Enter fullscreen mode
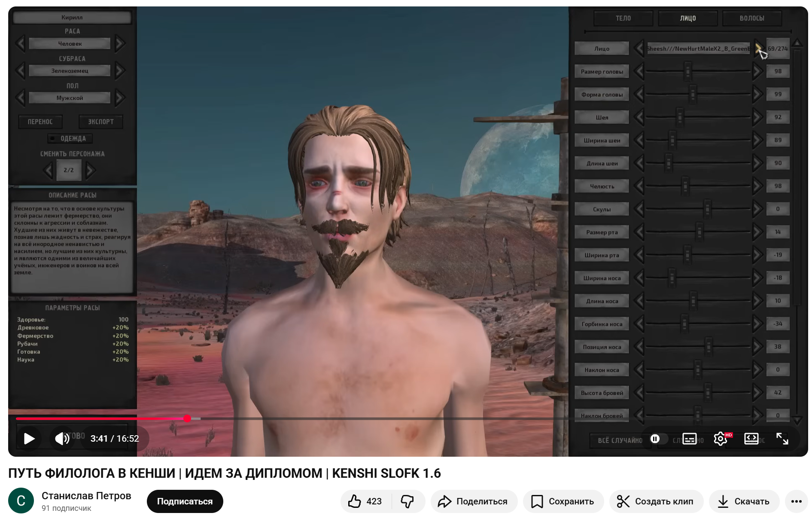Image resolution: width=812 pixels, height=516 pixels. click(782, 439)
